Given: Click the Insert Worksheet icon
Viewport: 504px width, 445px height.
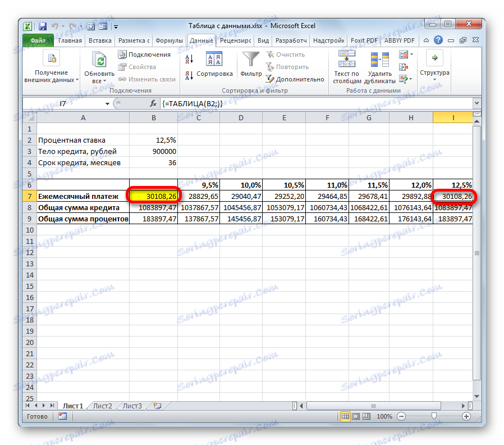Looking at the screenshot, I should coord(157,406).
